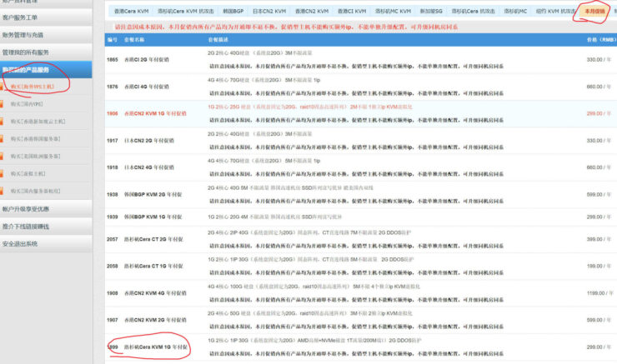Select plan 洛杉矶Cera CT 2G 年付促
Image resolution: width=617 pixels, height=364 pixels.
pos(153,239)
